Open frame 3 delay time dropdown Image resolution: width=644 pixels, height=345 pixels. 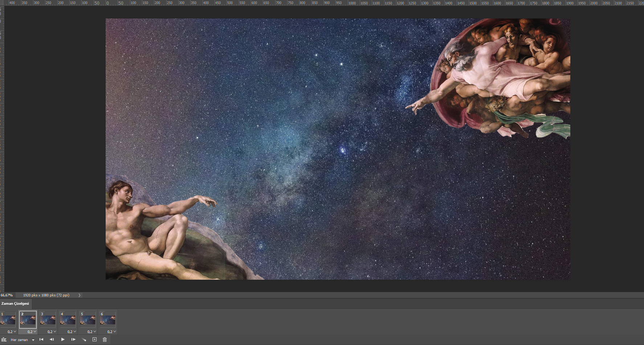point(52,332)
